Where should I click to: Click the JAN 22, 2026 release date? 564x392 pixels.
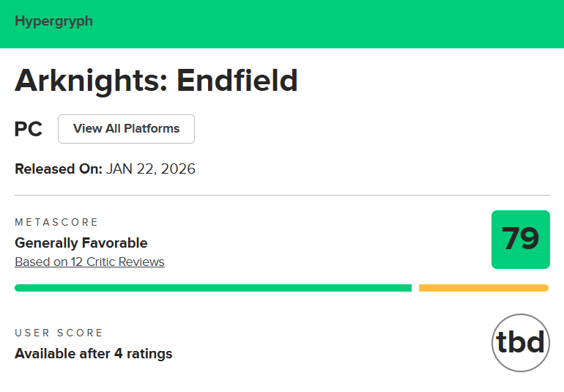151,169
